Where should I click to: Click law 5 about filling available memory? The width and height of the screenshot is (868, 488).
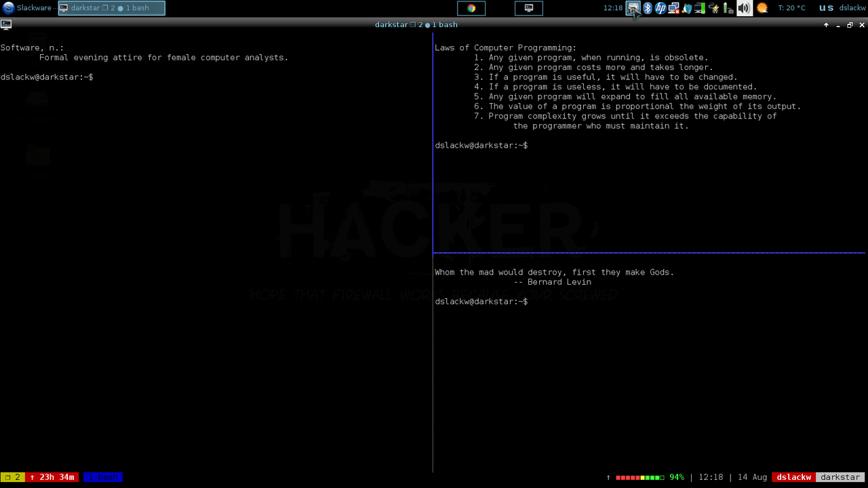pos(625,97)
